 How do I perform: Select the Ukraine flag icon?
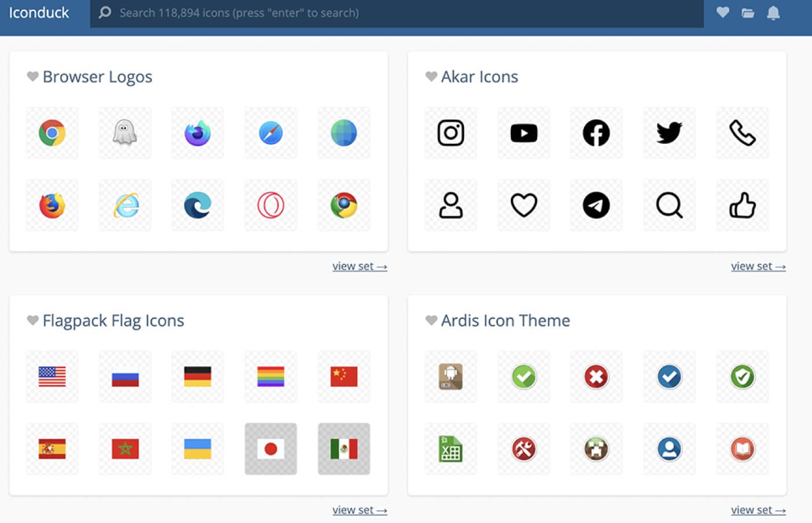tap(198, 449)
